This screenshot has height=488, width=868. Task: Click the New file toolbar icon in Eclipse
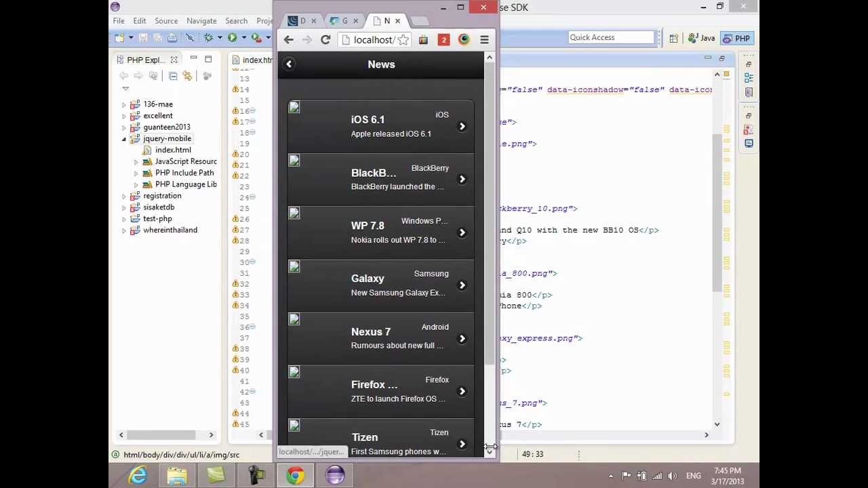click(119, 38)
